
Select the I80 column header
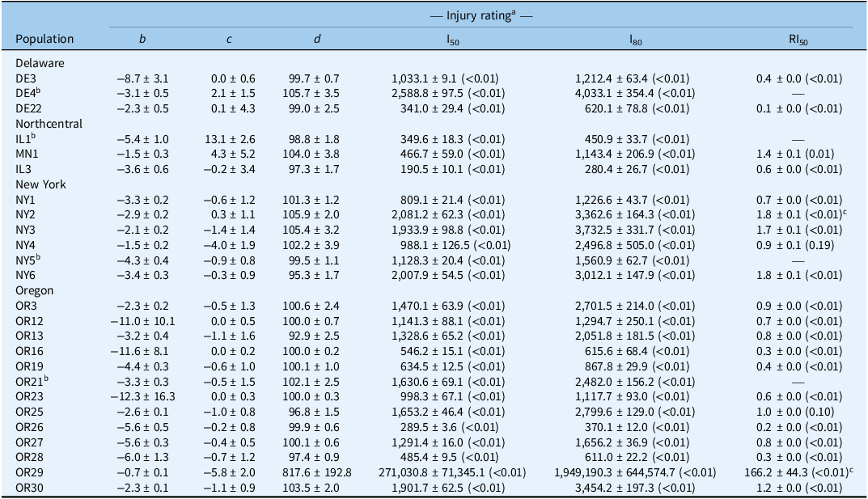636,38
